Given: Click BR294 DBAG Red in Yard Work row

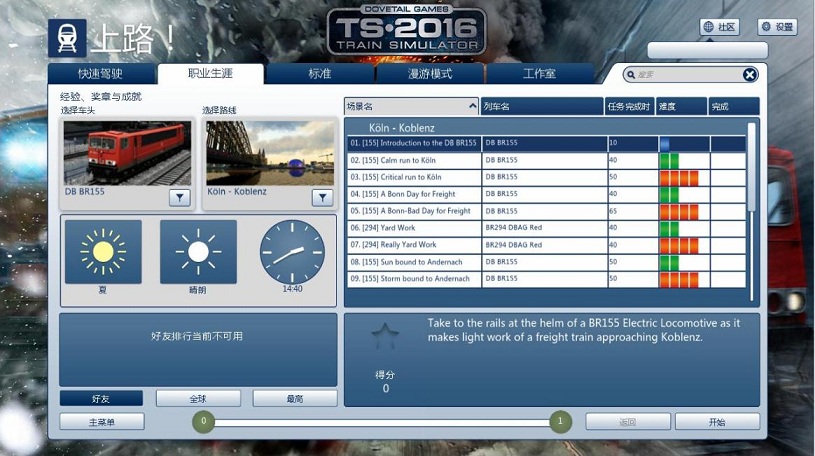Looking at the screenshot, I should pos(514,228).
